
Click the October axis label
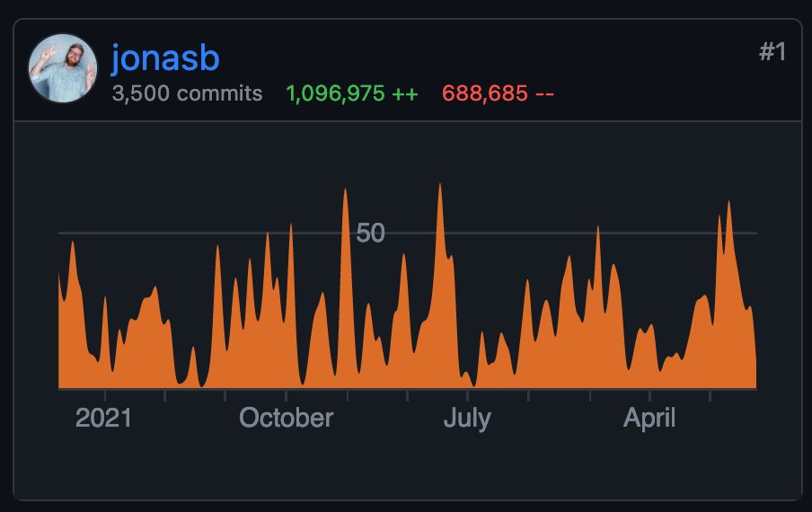pyautogui.click(x=286, y=418)
